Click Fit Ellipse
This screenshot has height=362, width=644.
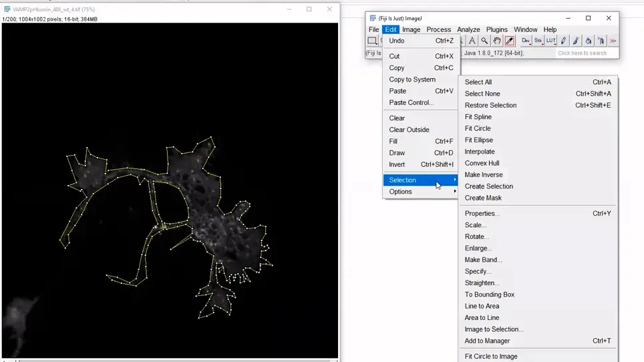tap(538, 140)
